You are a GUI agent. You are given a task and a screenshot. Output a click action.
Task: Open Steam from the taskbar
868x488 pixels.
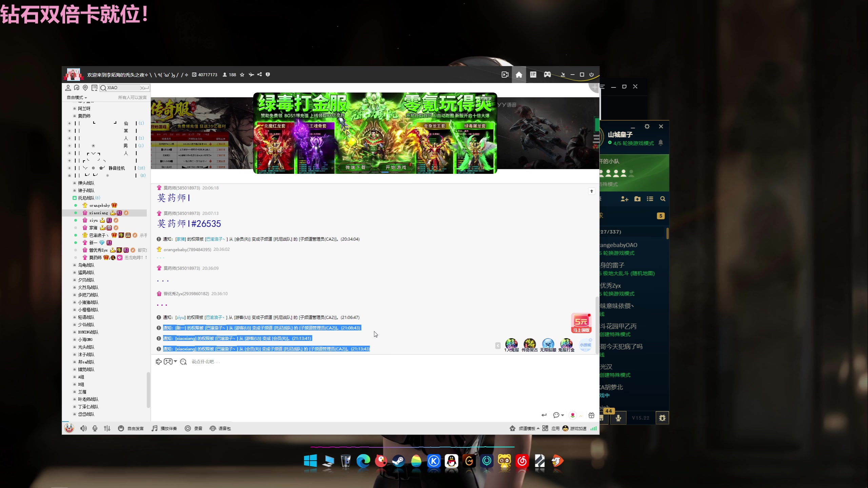tap(398, 461)
